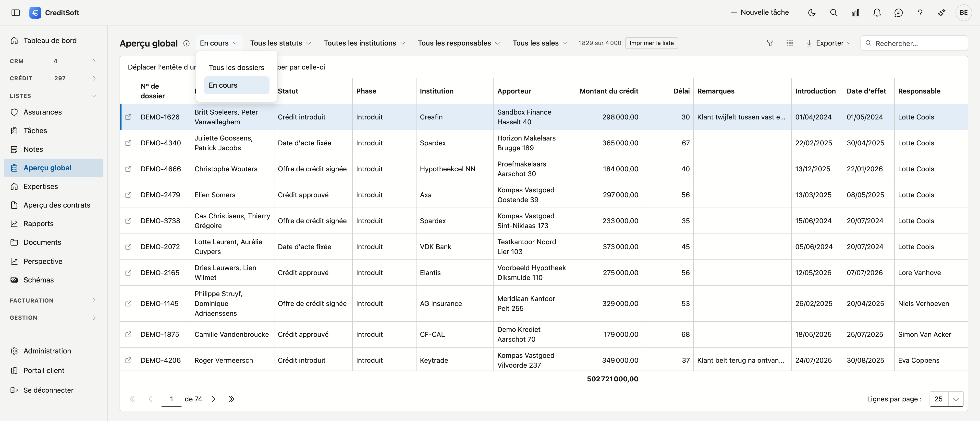980x421 pixels.
Task: Open dossier DEMO-1626 via external link icon
Action: pyautogui.click(x=129, y=117)
